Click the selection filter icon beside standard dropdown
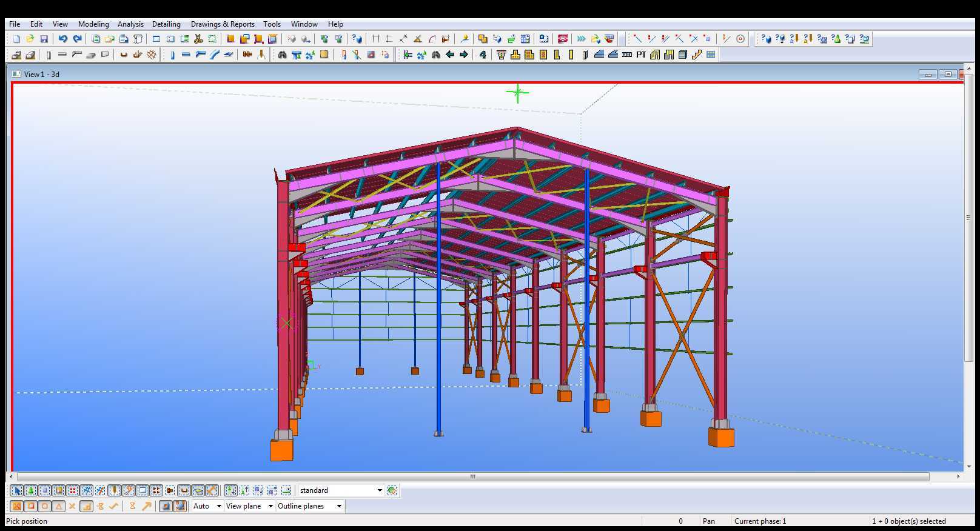 pos(392,490)
